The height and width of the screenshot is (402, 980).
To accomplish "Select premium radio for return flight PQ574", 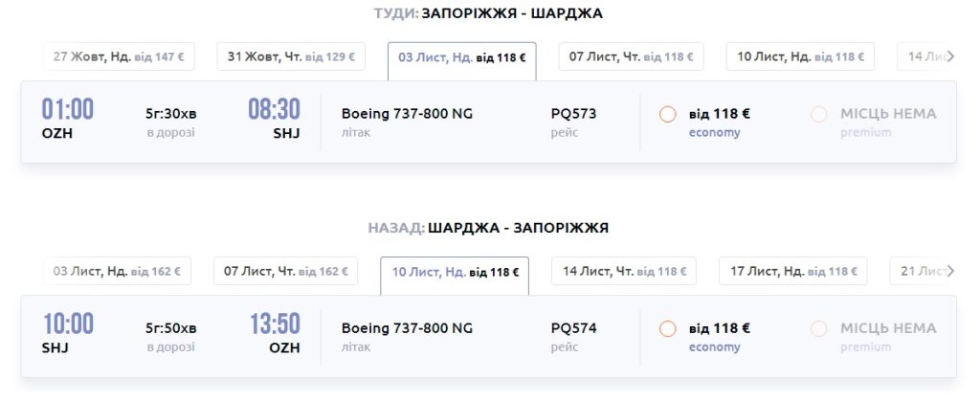I will pos(818,329).
